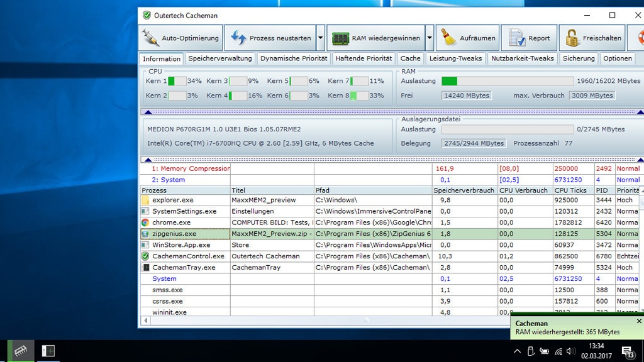The width and height of the screenshot is (644, 362).
Task: Click the explorer.exe folder icon
Action: [x=145, y=200]
